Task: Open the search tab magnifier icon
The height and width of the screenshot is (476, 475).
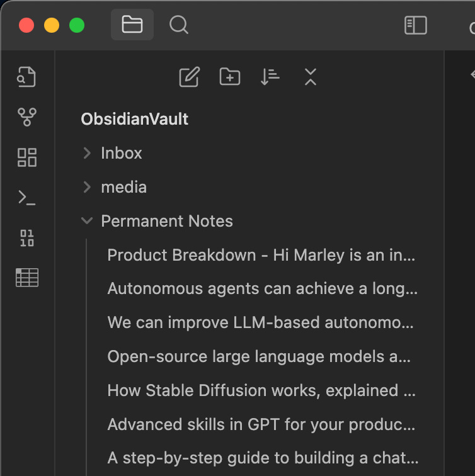Action: [x=178, y=25]
